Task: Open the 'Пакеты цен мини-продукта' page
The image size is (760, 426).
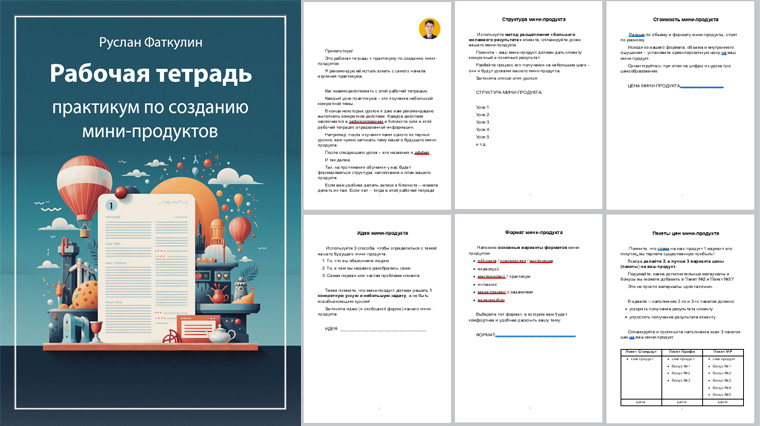Action: click(679, 318)
